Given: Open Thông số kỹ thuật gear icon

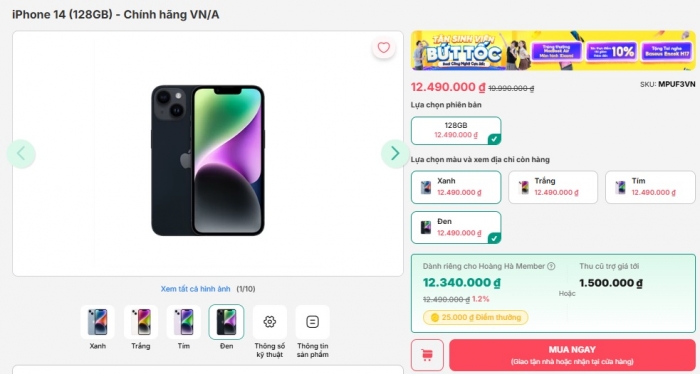Looking at the screenshot, I should pyautogui.click(x=270, y=322).
